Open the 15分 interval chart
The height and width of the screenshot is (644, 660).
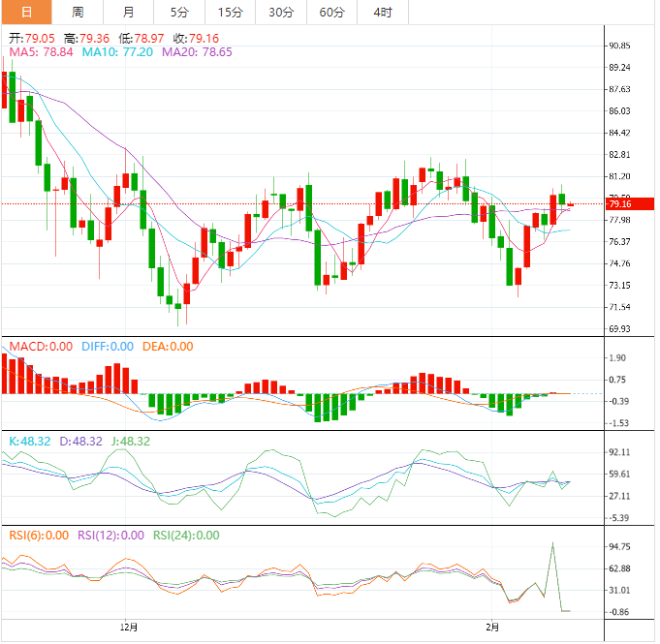tap(230, 13)
